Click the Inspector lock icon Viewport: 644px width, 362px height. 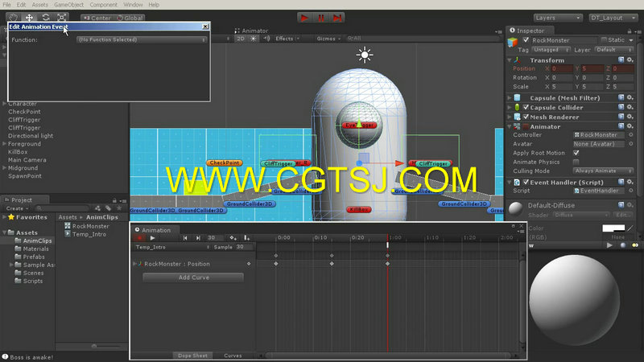tap(630, 31)
